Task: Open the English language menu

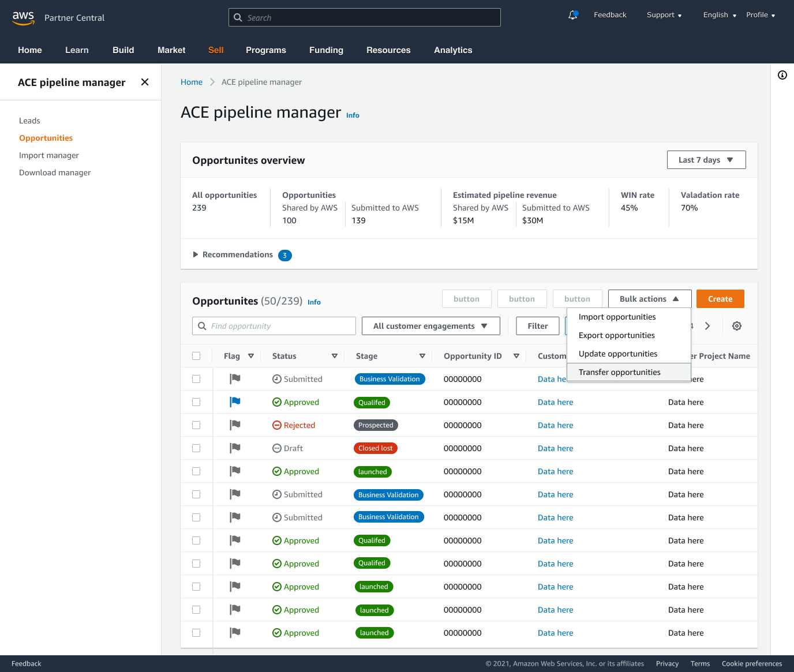Action: (720, 15)
